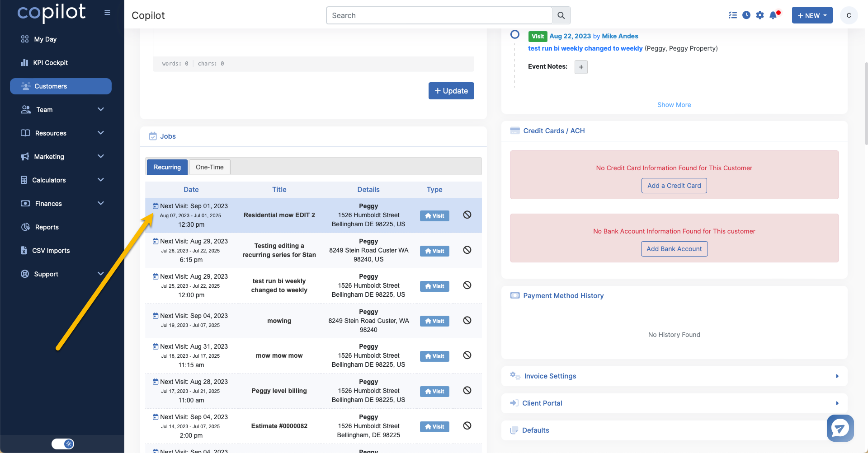Cancel the Estimate #0000082 job
This screenshot has width=868, height=453.
(467, 426)
